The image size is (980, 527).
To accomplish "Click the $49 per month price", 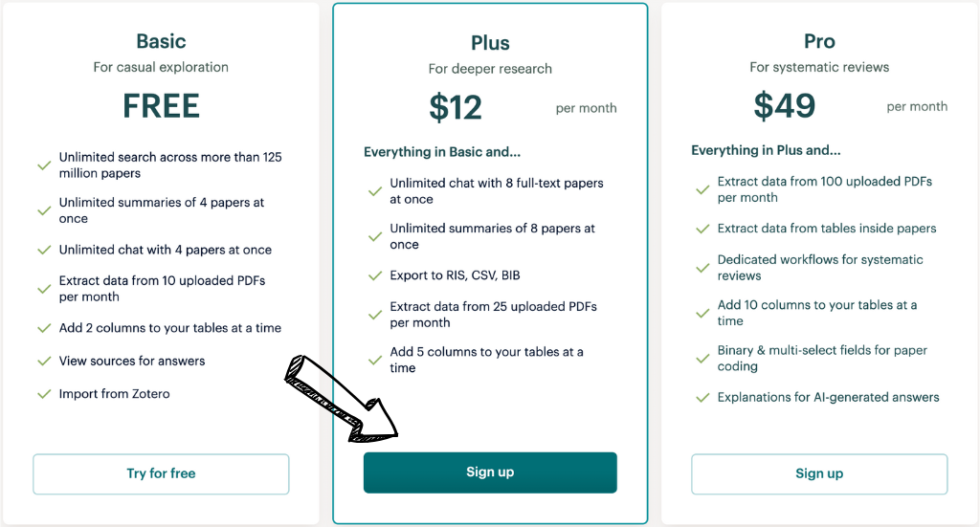I will [784, 106].
